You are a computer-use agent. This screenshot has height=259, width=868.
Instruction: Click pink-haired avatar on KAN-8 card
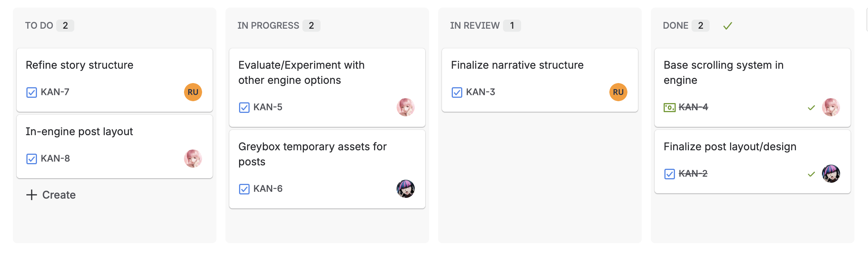[193, 159]
